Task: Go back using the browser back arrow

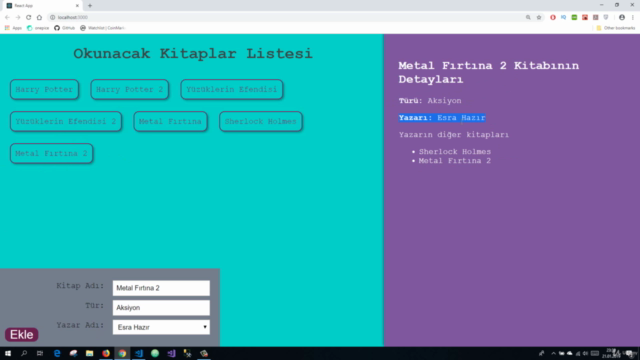Action: point(7,18)
